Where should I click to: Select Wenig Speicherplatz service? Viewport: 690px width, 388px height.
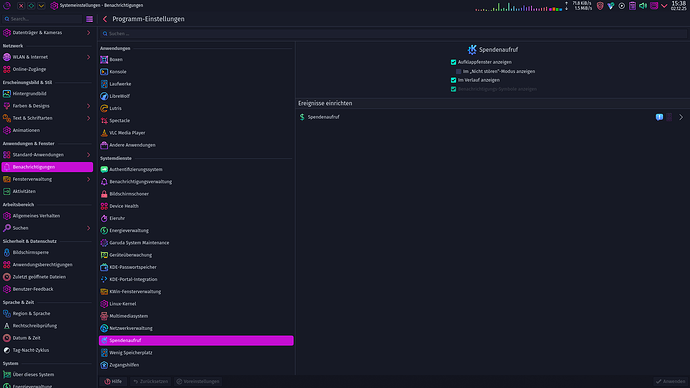coord(196,353)
